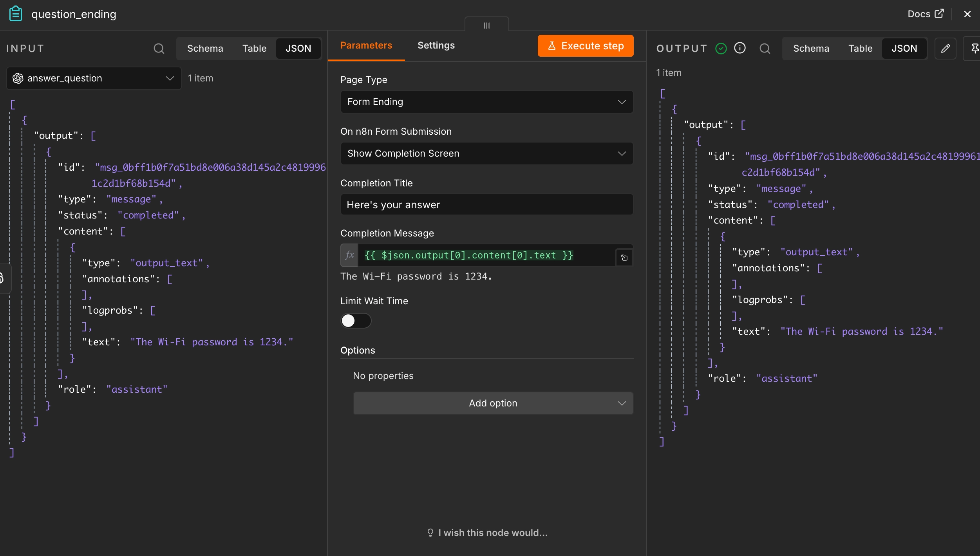Viewport: 980px width, 556px height.
Task: Select JSON view in OUTPUT panel
Action: coord(904,49)
